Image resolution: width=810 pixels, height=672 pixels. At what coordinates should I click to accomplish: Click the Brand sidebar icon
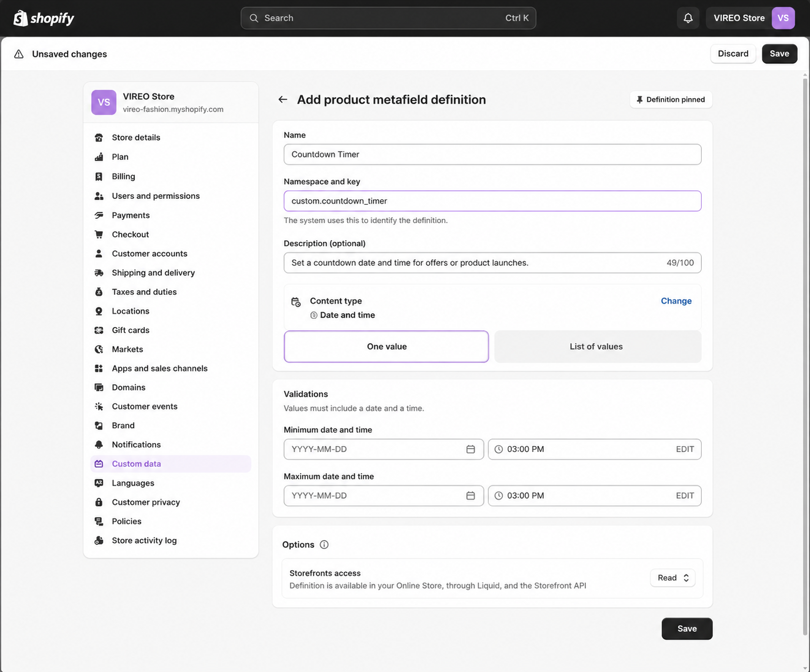pyautogui.click(x=99, y=425)
